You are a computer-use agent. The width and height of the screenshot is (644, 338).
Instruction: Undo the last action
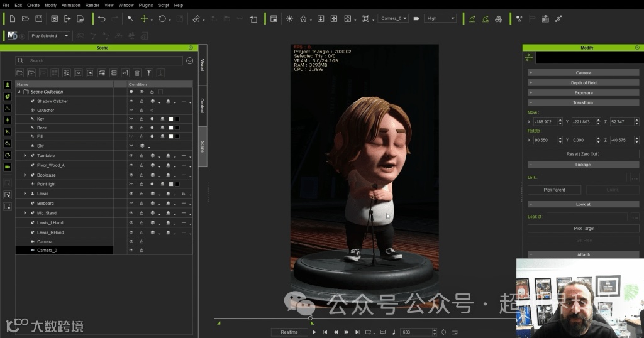[x=102, y=18]
